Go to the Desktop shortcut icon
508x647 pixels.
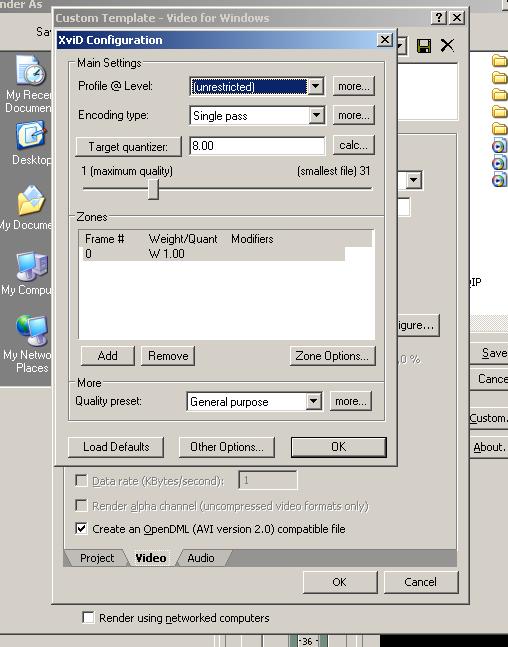click(x=31, y=136)
